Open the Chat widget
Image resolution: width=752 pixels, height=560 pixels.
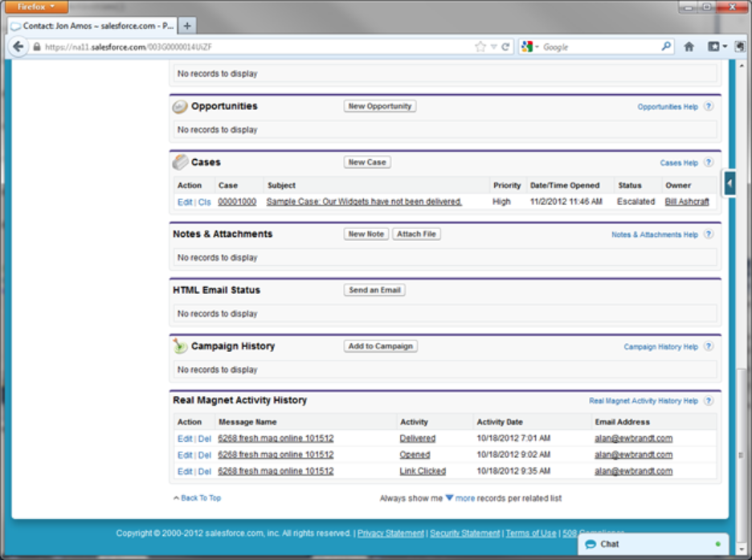click(653, 544)
